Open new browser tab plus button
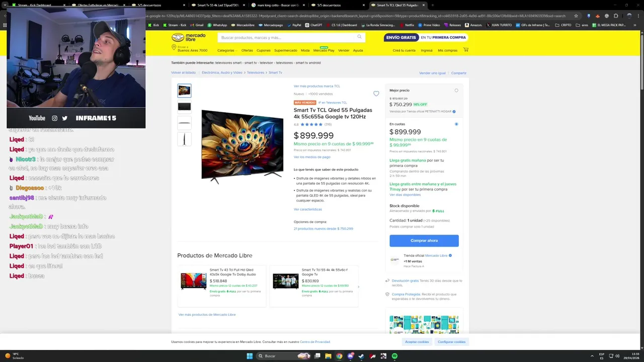Screen dimensions: 644x362 [432, 5]
